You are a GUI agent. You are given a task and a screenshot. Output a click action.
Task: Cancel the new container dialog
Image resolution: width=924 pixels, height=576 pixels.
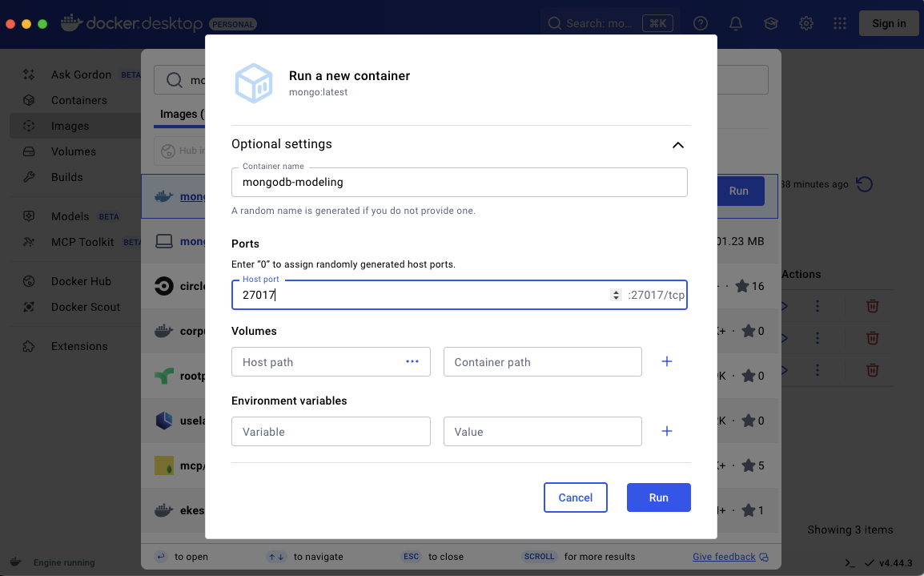(x=575, y=497)
